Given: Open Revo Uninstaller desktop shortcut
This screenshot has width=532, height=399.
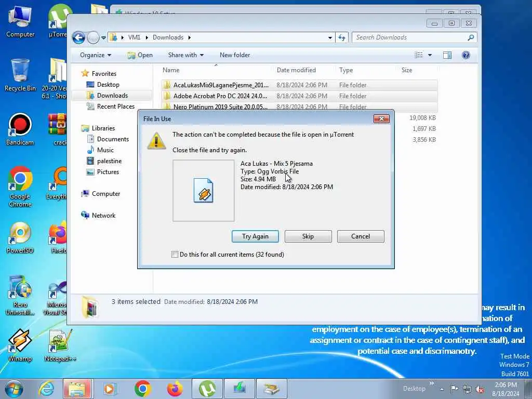Looking at the screenshot, I should click(20, 295).
